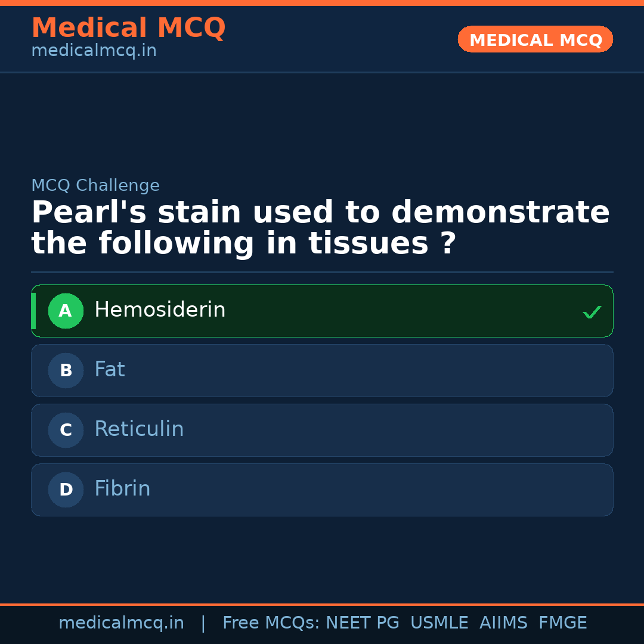Click the orange MEDICAL MCQ badge
The image size is (644, 644).
point(535,39)
